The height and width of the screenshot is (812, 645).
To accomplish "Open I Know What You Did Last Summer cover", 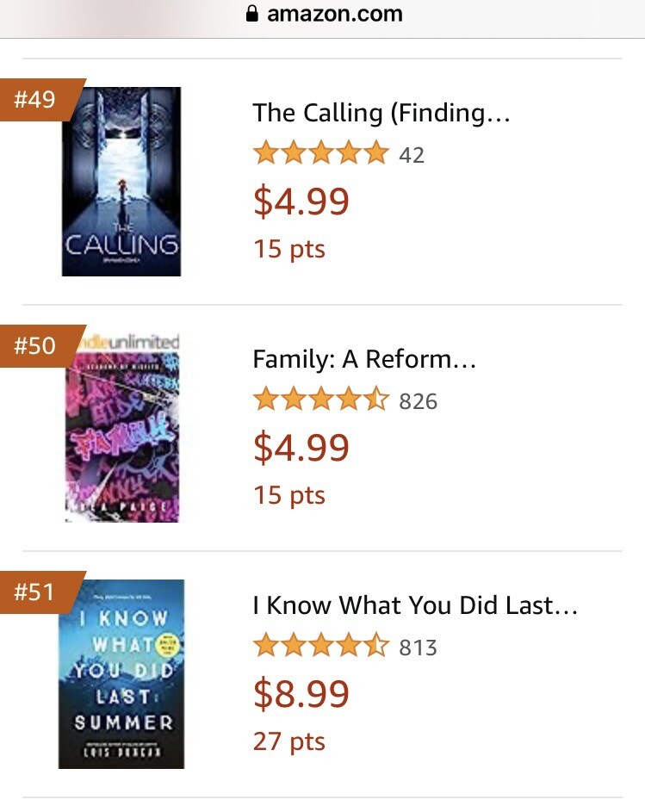I will point(121,674).
